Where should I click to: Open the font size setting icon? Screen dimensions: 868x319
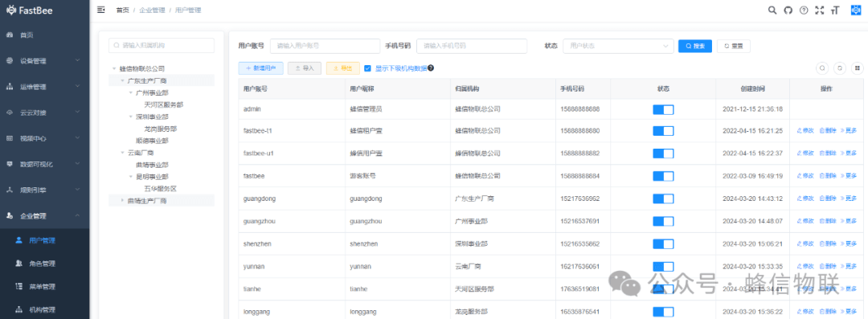point(835,10)
